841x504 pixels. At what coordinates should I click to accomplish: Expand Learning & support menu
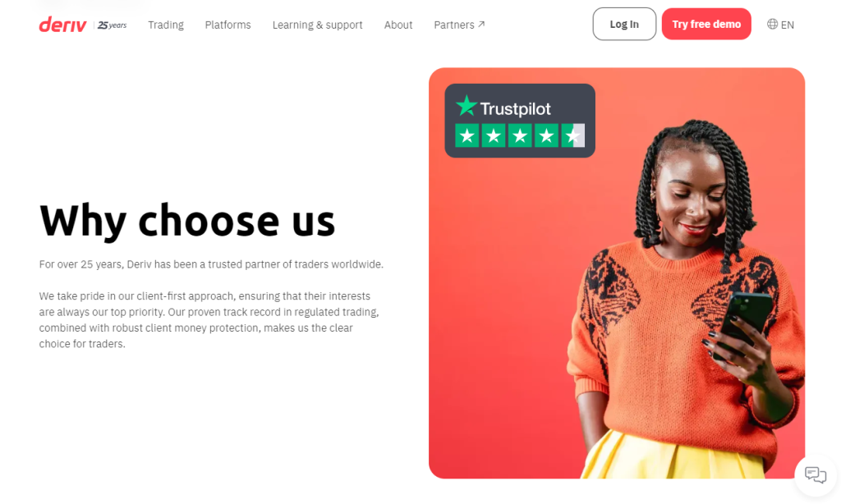pyautogui.click(x=318, y=25)
